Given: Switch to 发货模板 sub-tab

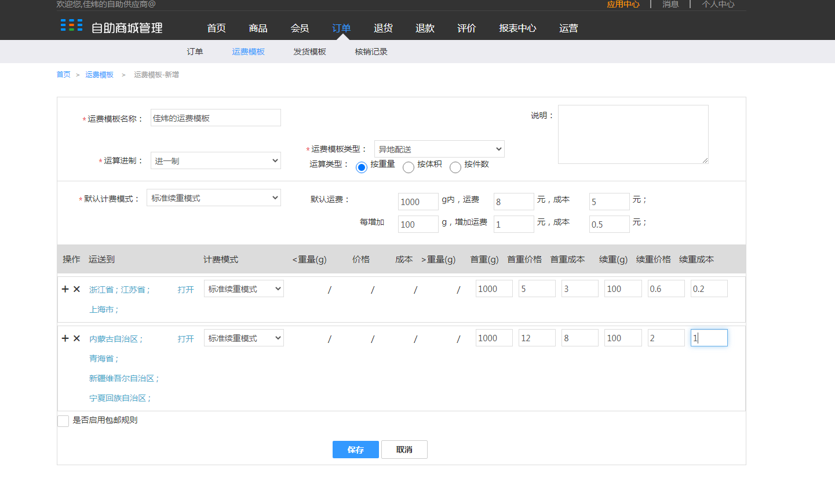Looking at the screenshot, I should (309, 52).
